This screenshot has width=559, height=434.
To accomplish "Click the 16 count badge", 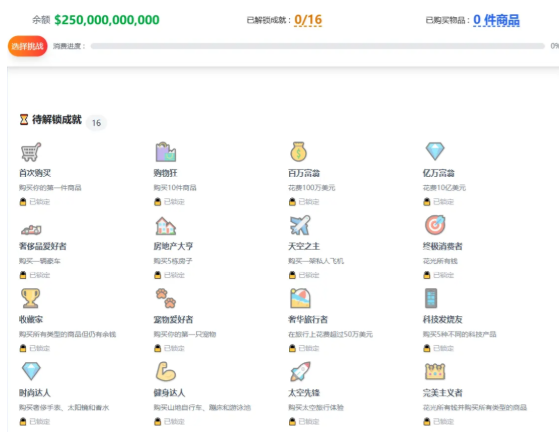I will pos(96,123).
